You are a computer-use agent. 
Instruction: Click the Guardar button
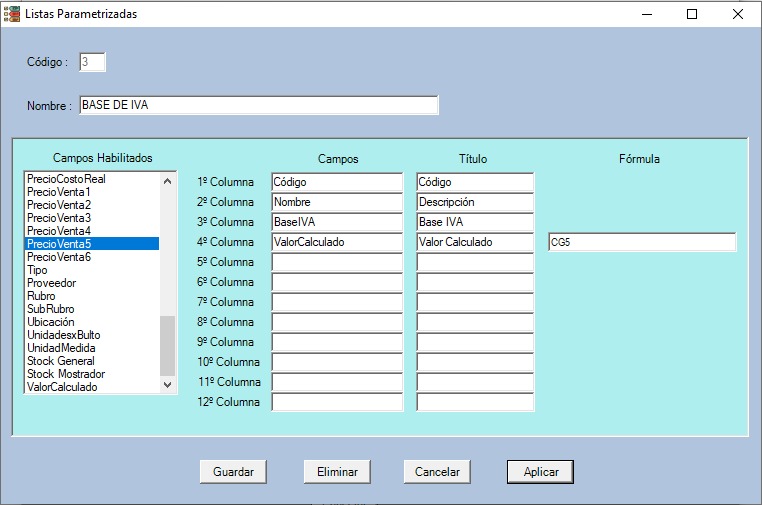(233, 472)
